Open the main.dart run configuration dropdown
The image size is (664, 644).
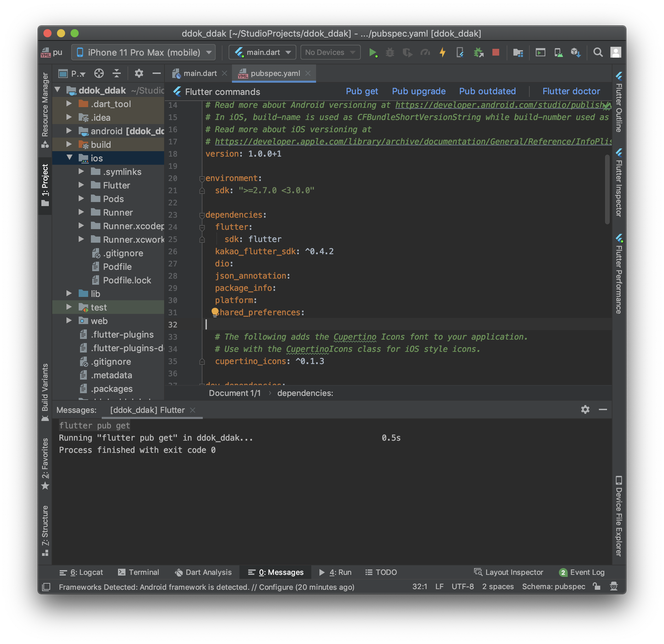pos(262,53)
